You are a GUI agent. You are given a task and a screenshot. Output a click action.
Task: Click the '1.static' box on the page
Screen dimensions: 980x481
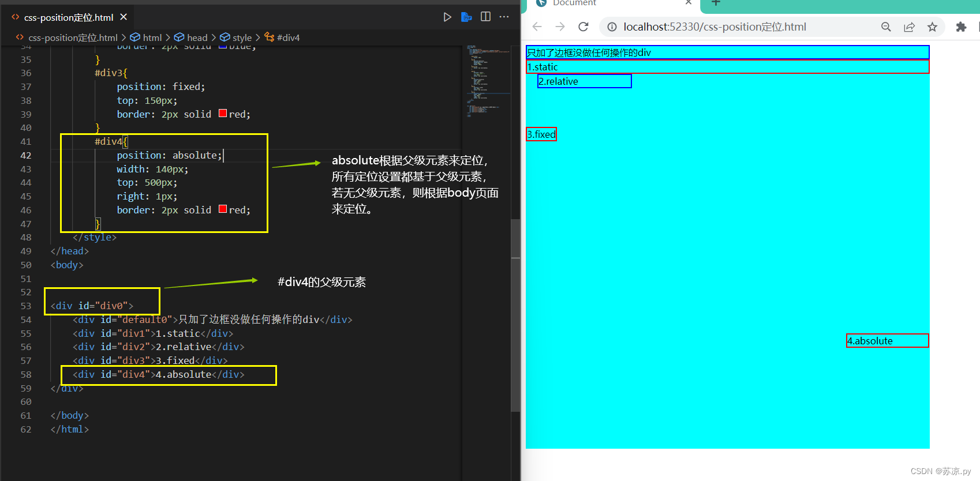(728, 67)
